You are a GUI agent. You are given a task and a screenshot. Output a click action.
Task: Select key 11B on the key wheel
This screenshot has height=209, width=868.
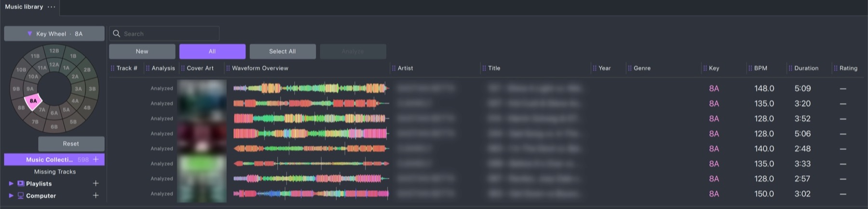coord(35,56)
